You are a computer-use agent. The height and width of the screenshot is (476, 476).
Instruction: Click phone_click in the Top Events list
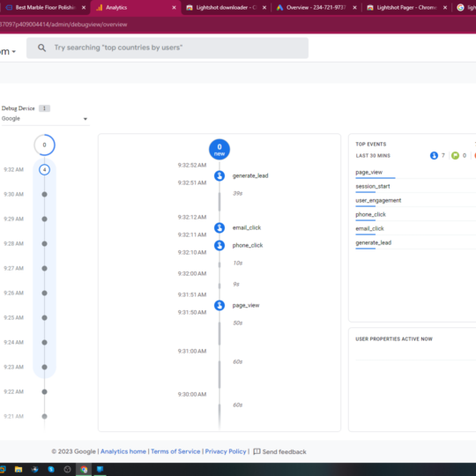pyautogui.click(x=370, y=214)
